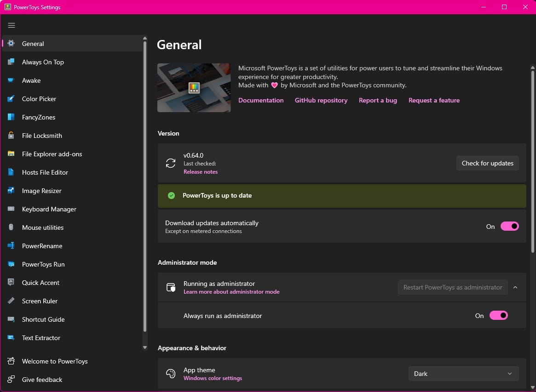
Task: Toggle off Download updates automatically
Action: click(509, 226)
